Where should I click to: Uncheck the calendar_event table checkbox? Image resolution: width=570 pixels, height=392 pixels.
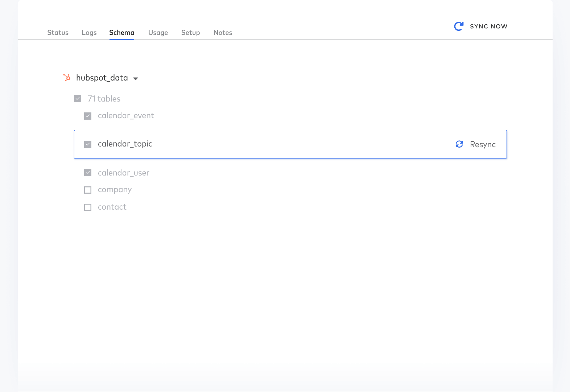[x=88, y=116]
